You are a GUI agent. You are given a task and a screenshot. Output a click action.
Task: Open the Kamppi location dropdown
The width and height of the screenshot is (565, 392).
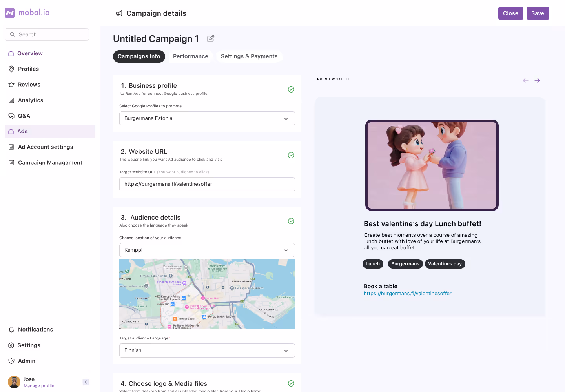(x=207, y=250)
